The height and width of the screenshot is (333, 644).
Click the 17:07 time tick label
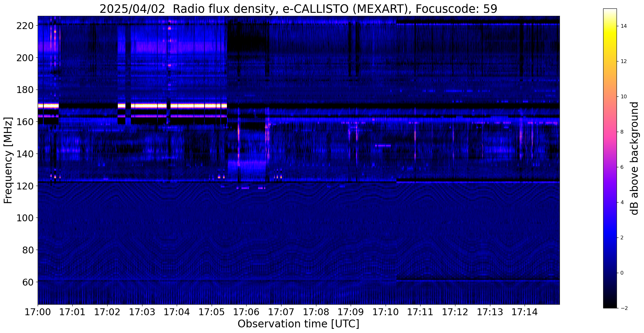(281, 312)
